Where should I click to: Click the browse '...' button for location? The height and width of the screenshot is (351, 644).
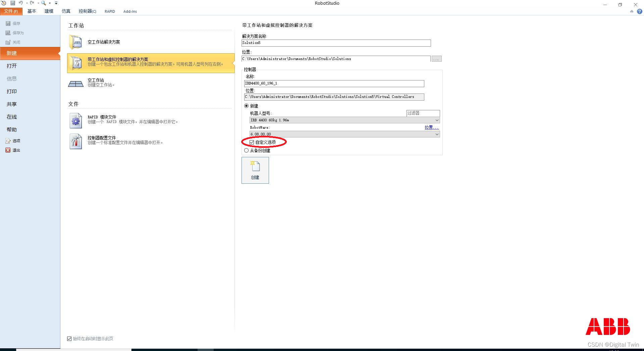pos(436,59)
